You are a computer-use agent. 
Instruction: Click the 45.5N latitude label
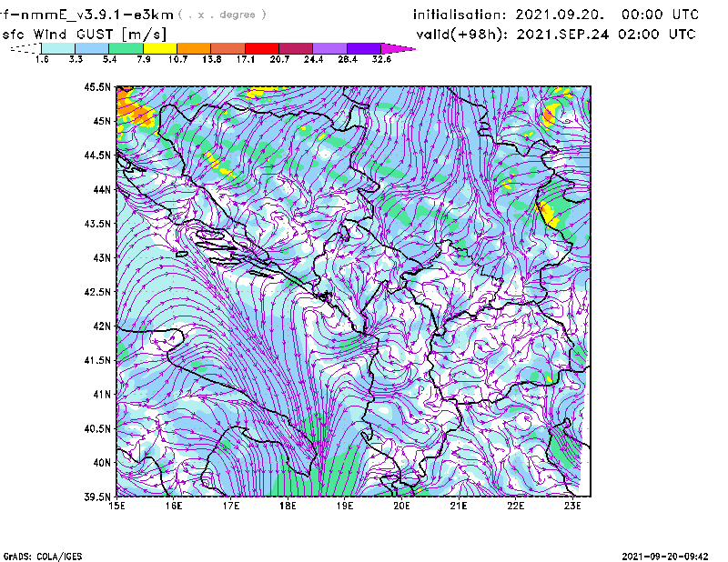pos(97,86)
